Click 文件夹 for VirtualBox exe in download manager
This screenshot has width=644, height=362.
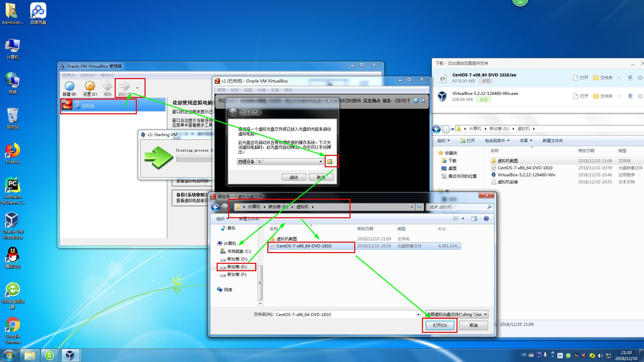coord(603,96)
